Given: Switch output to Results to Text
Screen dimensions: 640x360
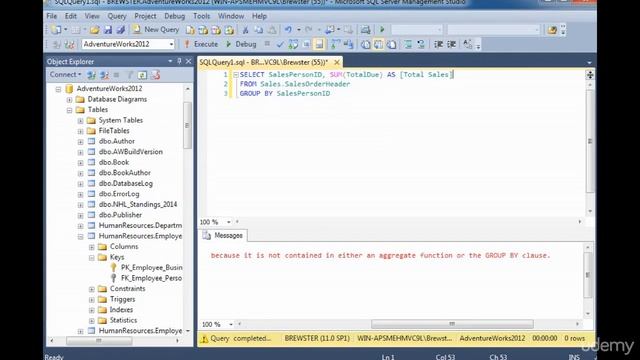Looking at the screenshot, I should (365, 44).
